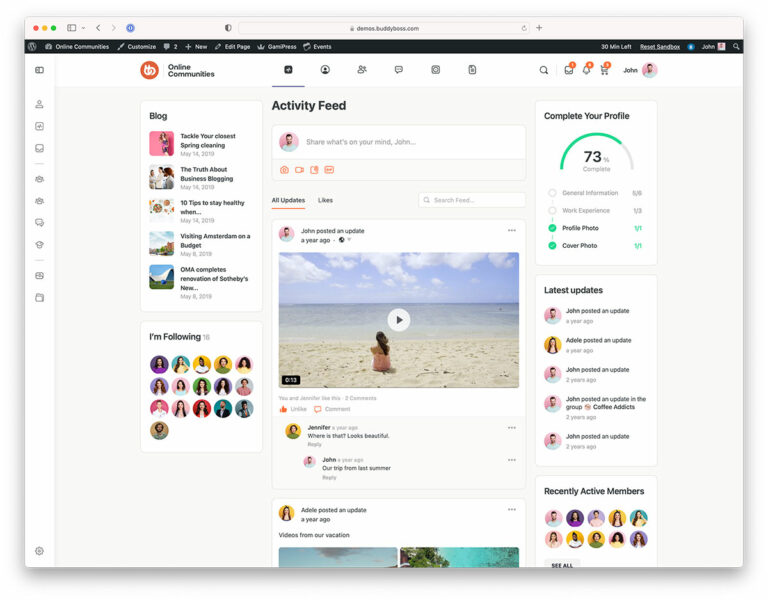Click the photo upload camera icon
This screenshot has height=600, width=768.
click(284, 170)
